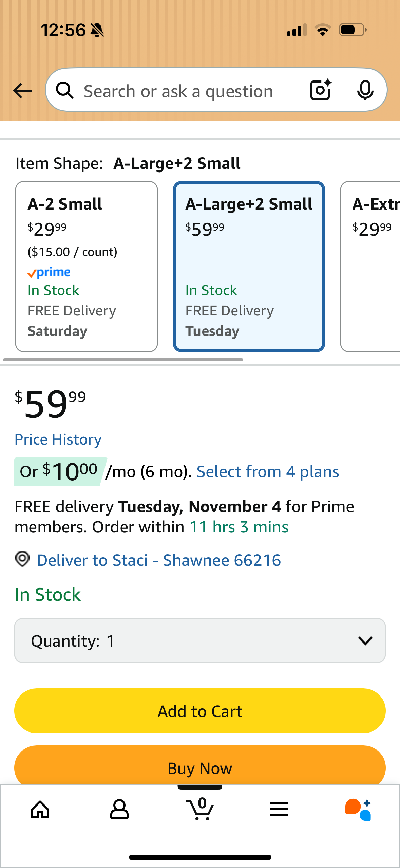Select the A-2 Small shape option
Image resolution: width=400 pixels, height=868 pixels.
pyautogui.click(x=87, y=267)
